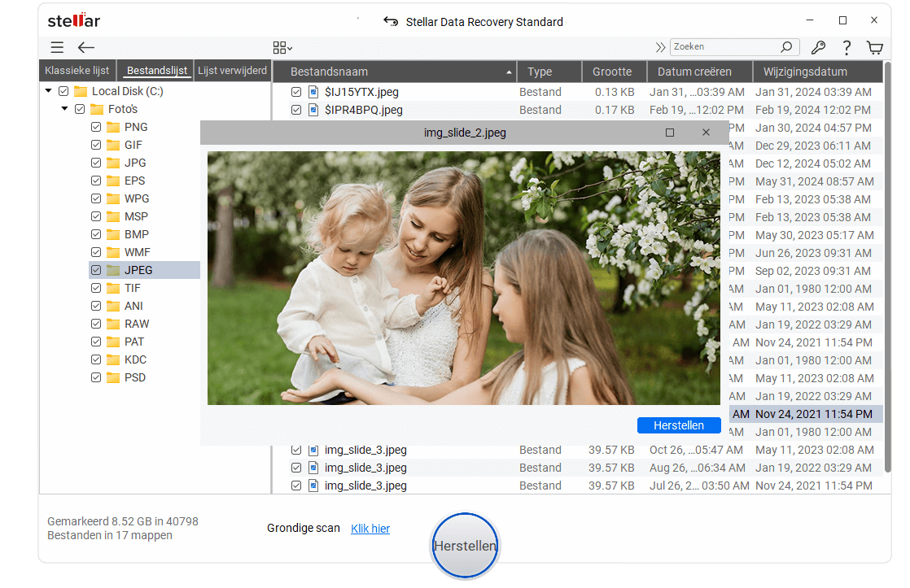Open the grid view switcher icon
This screenshot has height=588, width=910.
282,47
